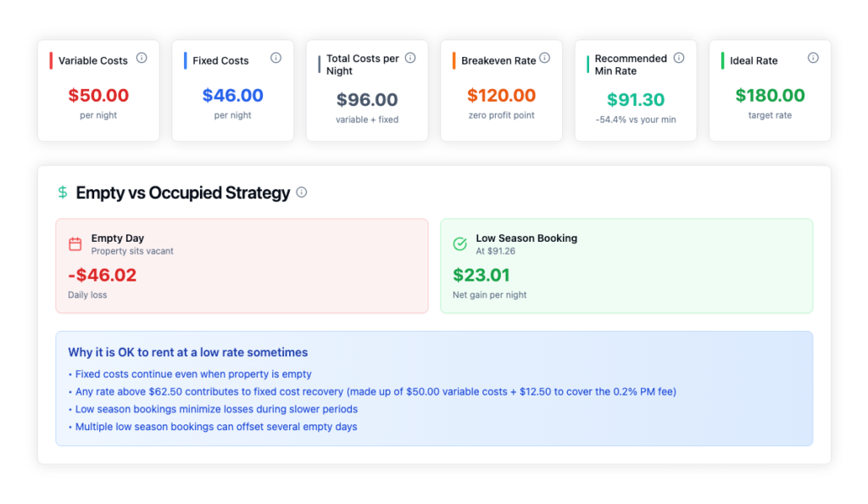
Task: Click the green dollar sign strategy icon
Action: tap(63, 193)
